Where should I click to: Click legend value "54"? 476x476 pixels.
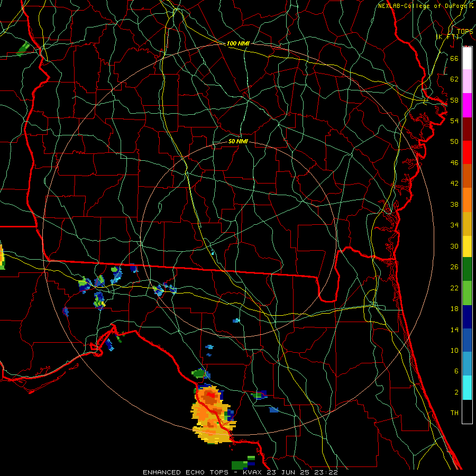coord(454,121)
